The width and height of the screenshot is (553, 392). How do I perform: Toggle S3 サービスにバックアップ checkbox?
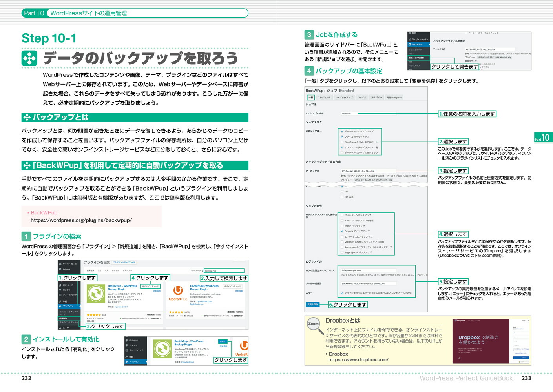(342, 236)
